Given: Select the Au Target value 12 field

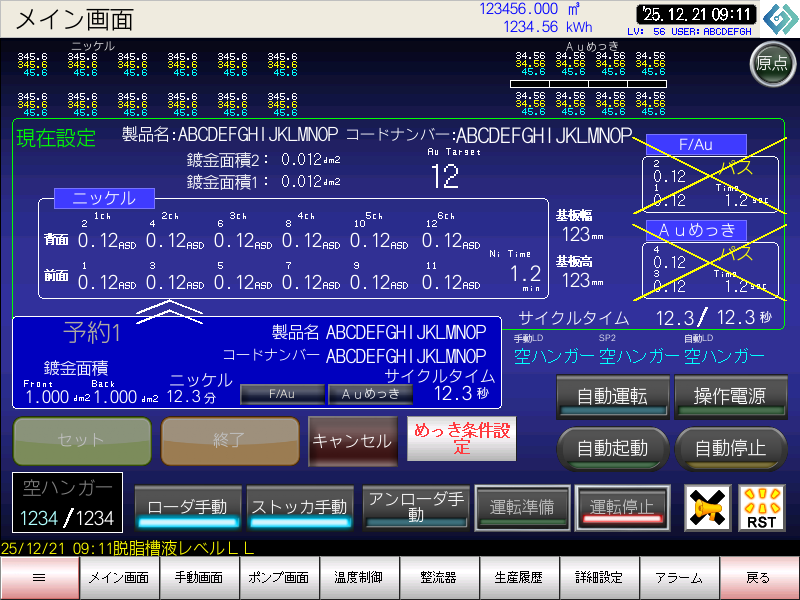Looking at the screenshot, I should point(444,177).
